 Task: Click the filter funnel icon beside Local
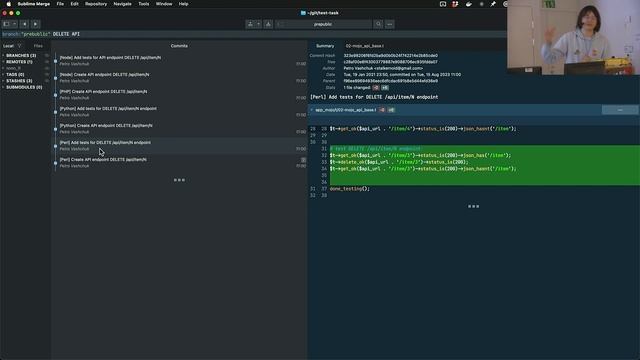[19, 46]
